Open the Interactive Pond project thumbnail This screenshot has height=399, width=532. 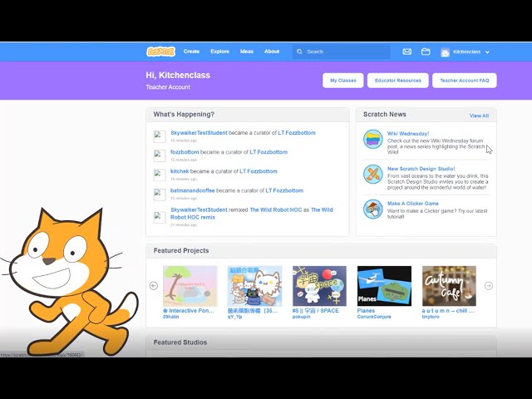click(x=190, y=286)
